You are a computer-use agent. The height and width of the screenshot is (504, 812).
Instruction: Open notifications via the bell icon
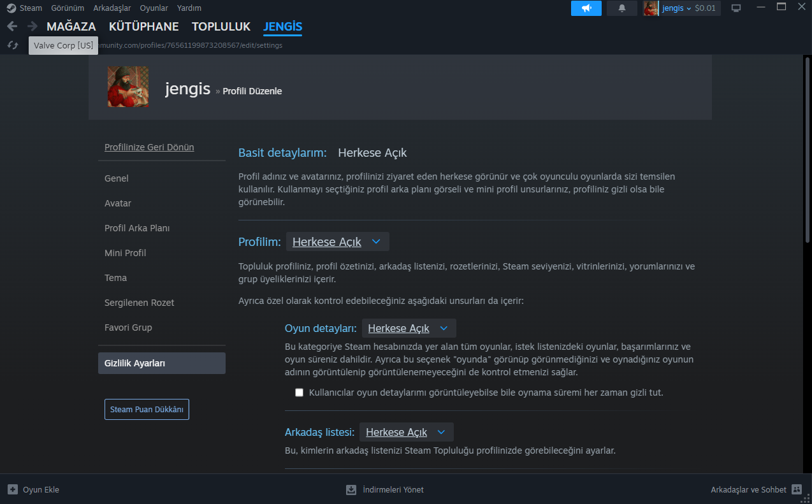[622, 8]
